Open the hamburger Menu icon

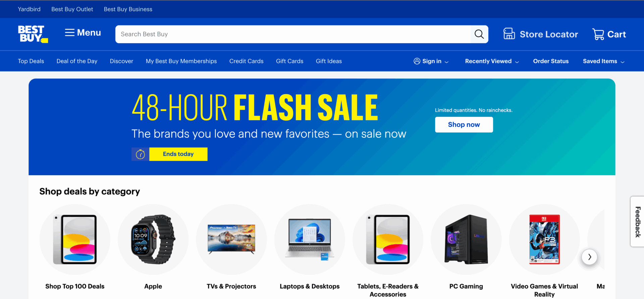coord(70,33)
